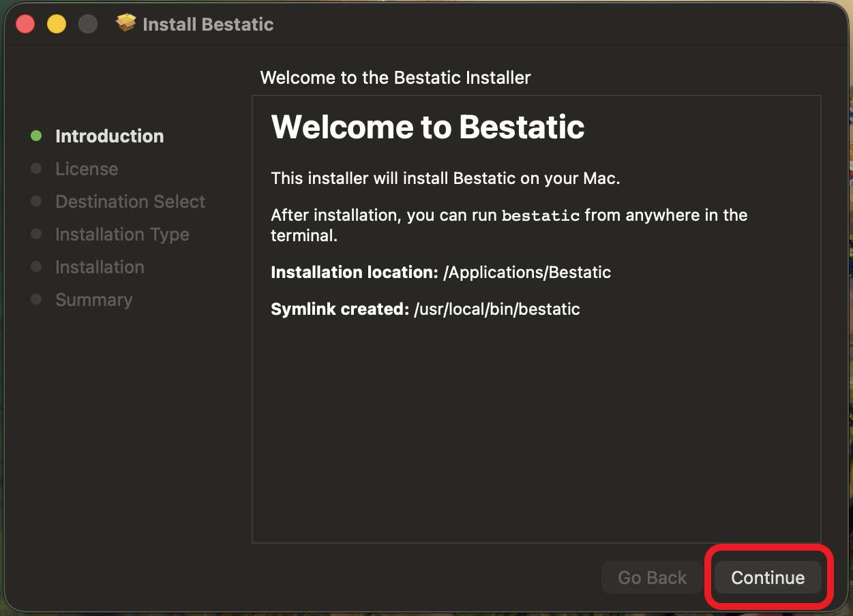Click the green Introduction step indicator dot
The height and width of the screenshot is (616, 853).
36,136
